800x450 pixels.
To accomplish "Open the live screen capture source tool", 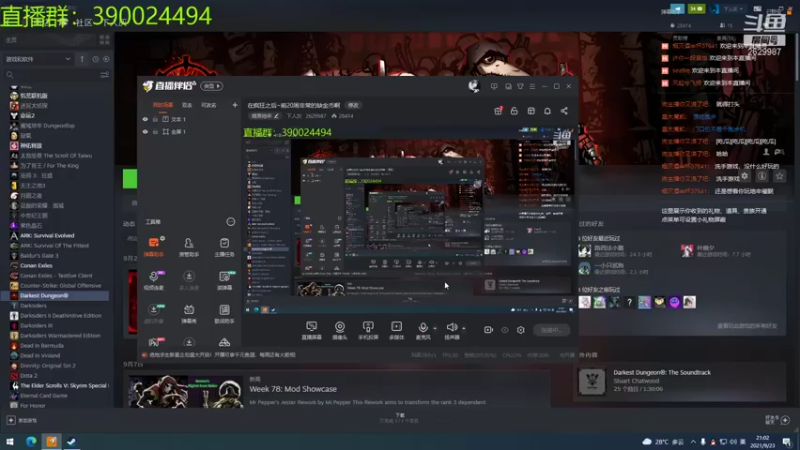I will coord(311,330).
